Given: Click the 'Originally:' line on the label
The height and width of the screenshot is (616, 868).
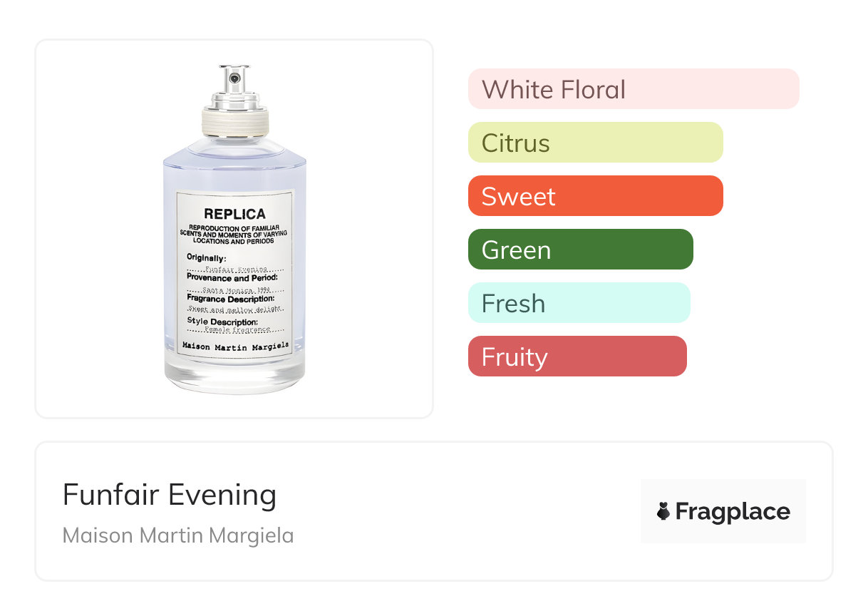Looking at the screenshot, I should 207,257.
